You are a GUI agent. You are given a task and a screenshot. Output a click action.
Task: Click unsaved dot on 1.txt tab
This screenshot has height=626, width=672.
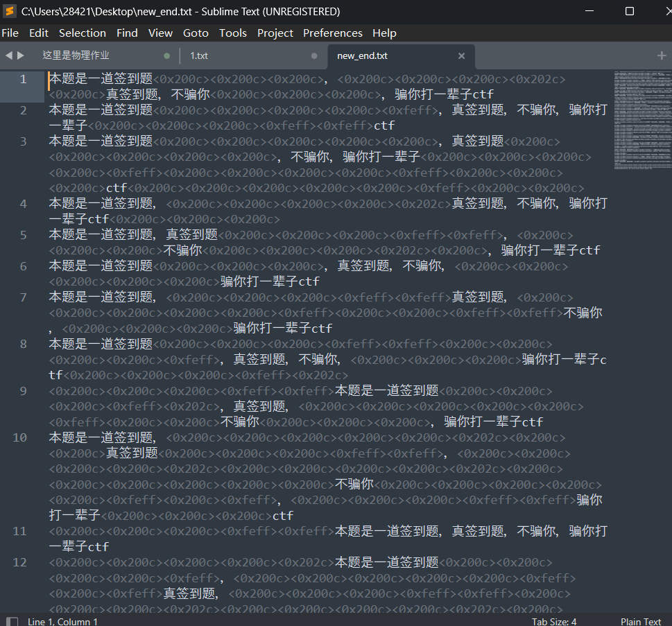[x=314, y=55]
